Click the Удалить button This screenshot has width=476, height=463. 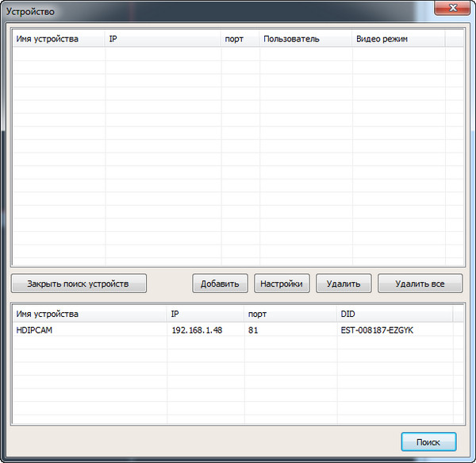point(344,284)
